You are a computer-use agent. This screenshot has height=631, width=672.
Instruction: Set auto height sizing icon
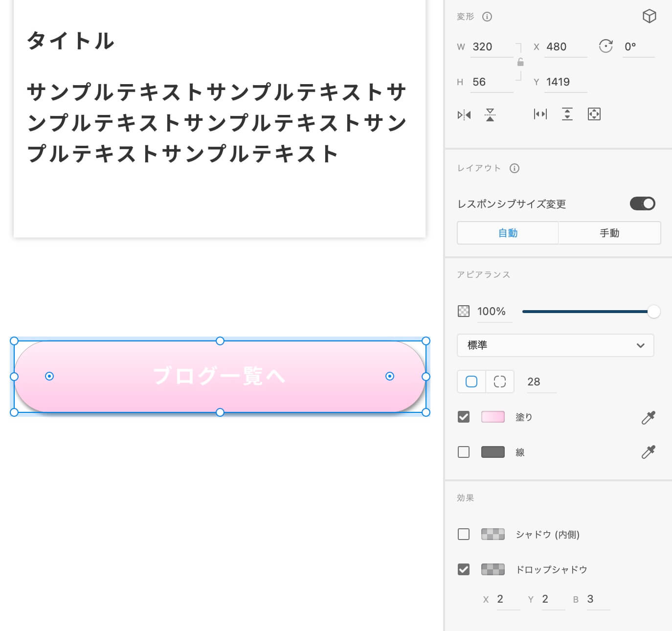(567, 114)
